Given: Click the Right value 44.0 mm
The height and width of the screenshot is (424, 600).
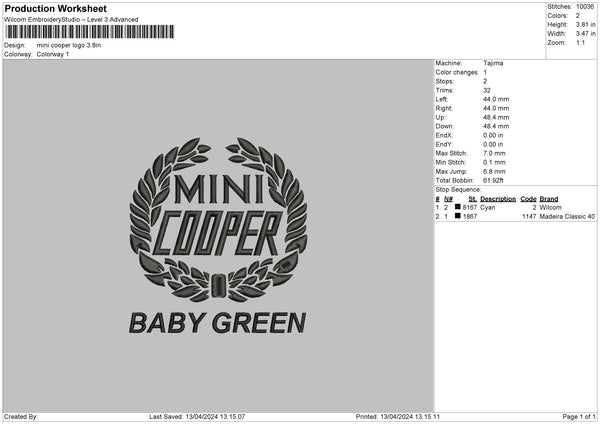Looking at the screenshot, I should click(x=496, y=109).
